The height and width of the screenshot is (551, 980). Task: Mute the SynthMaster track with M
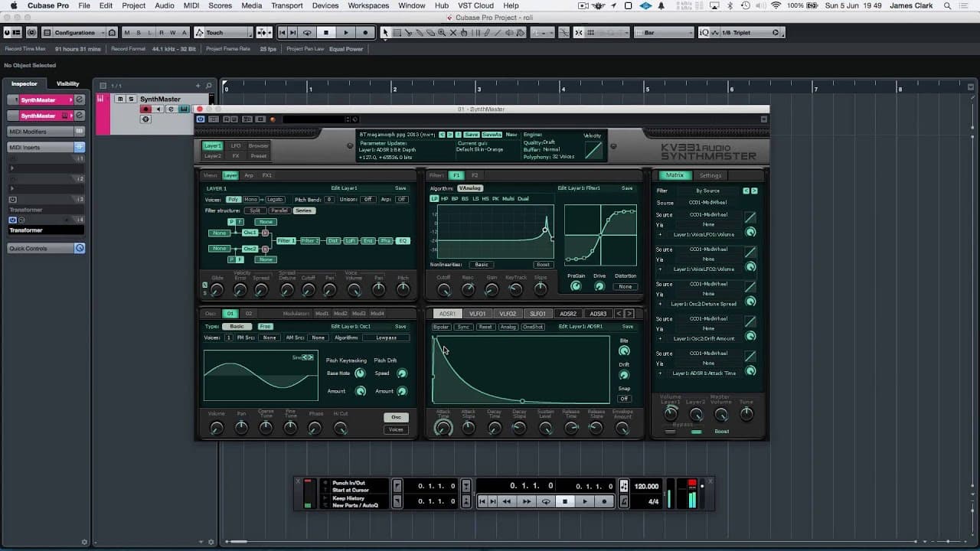(x=120, y=99)
